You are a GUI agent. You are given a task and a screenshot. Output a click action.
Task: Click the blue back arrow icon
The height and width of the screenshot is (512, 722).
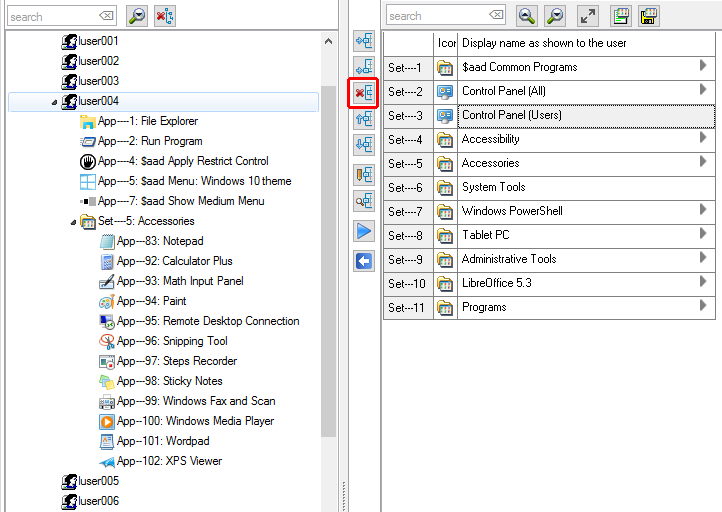[364, 261]
